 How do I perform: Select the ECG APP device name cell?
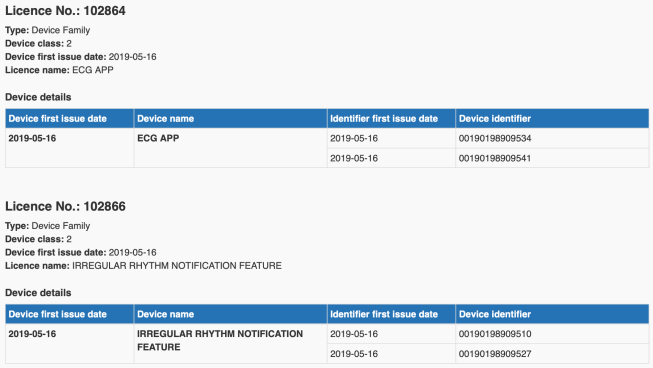[230, 148]
